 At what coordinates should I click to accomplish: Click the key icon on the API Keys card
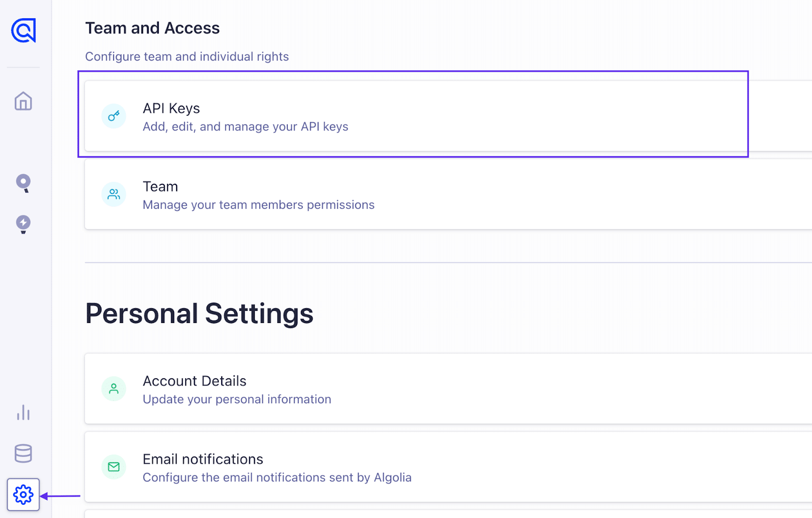(113, 116)
